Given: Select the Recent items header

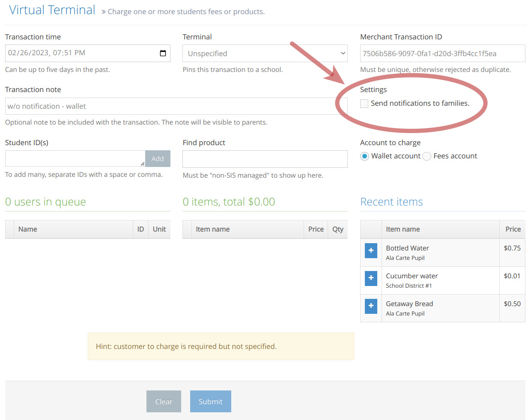Looking at the screenshot, I should click(391, 201).
